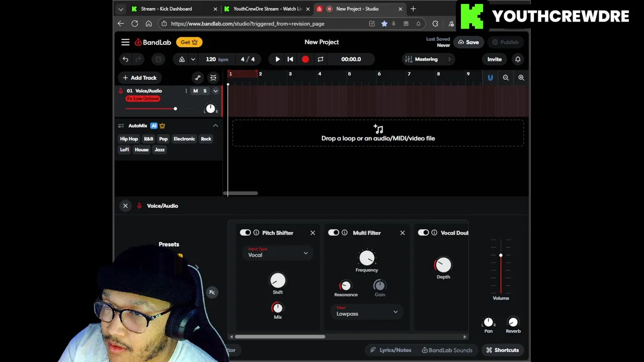Remove the Multi Filter effect
This screenshot has width=644, height=362.
tap(403, 233)
